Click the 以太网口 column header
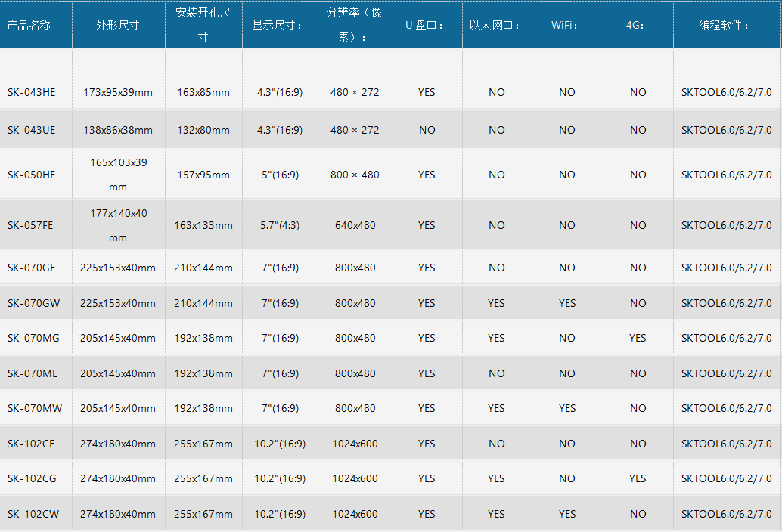This screenshot has width=782, height=532. [495, 25]
